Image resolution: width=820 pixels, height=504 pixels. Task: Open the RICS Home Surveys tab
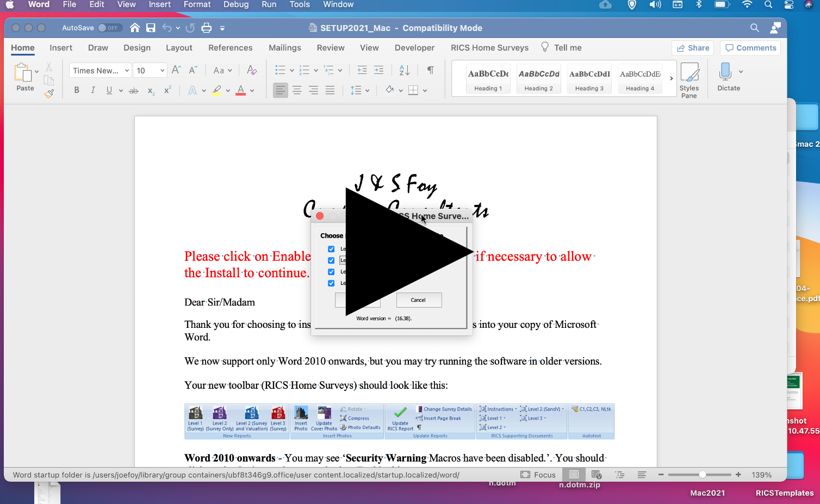pos(489,48)
